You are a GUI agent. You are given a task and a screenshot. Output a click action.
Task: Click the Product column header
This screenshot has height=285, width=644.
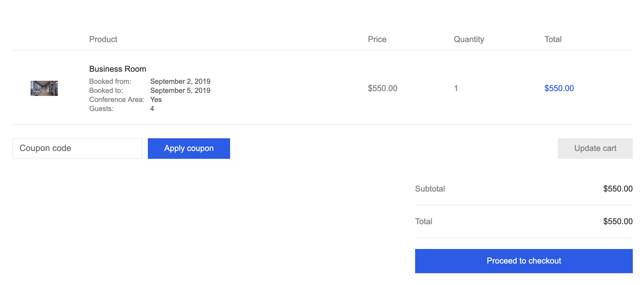pos(103,39)
